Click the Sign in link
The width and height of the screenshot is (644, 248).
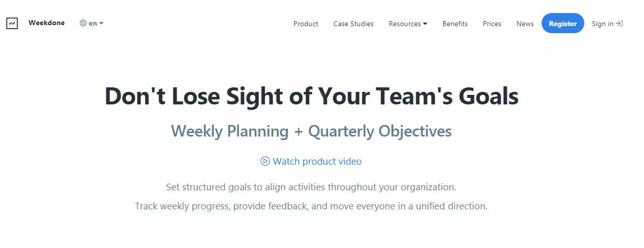point(602,24)
